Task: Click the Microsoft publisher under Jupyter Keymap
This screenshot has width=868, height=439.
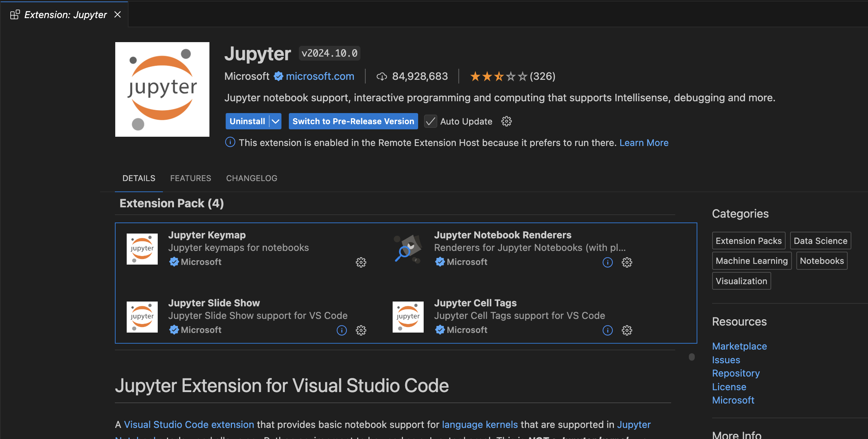Action: 201,262
